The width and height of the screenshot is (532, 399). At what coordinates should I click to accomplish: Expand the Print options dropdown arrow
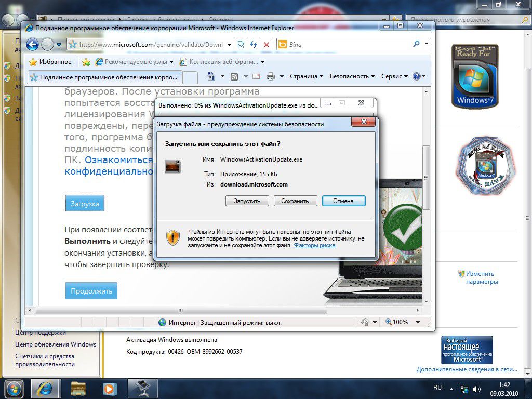click(x=282, y=76)
